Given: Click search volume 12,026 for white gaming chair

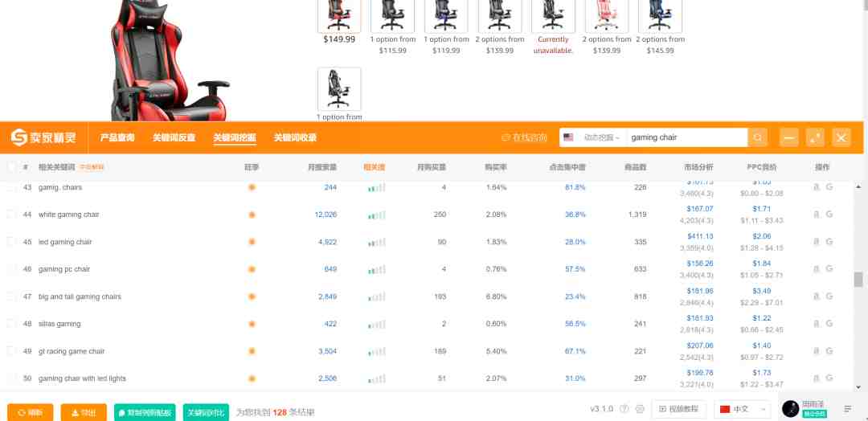Looking at the screenshot, I should (x=325, y=214).
